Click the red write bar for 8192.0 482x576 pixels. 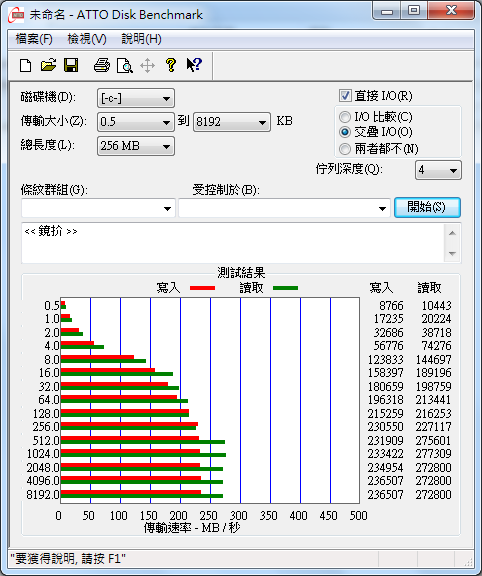[131, 492]
